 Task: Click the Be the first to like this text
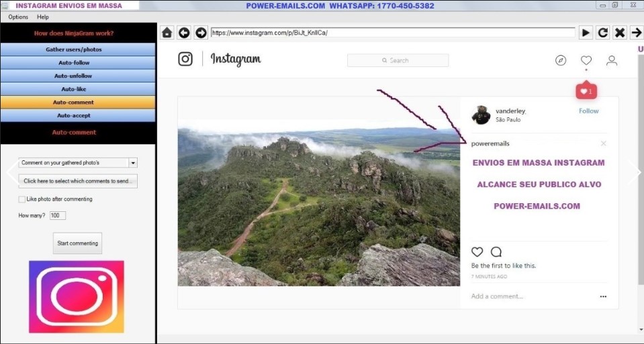(504, 266)
